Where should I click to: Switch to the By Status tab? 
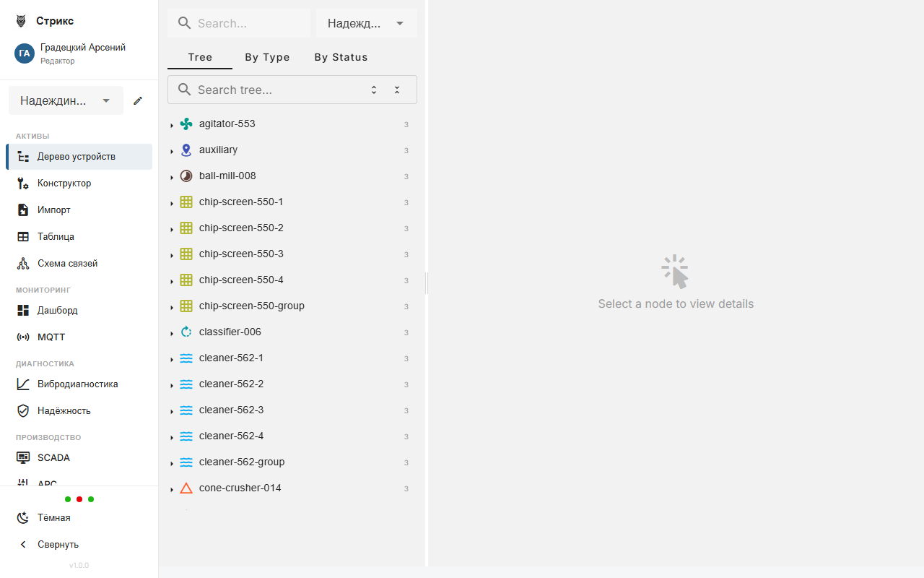point(341,57)
